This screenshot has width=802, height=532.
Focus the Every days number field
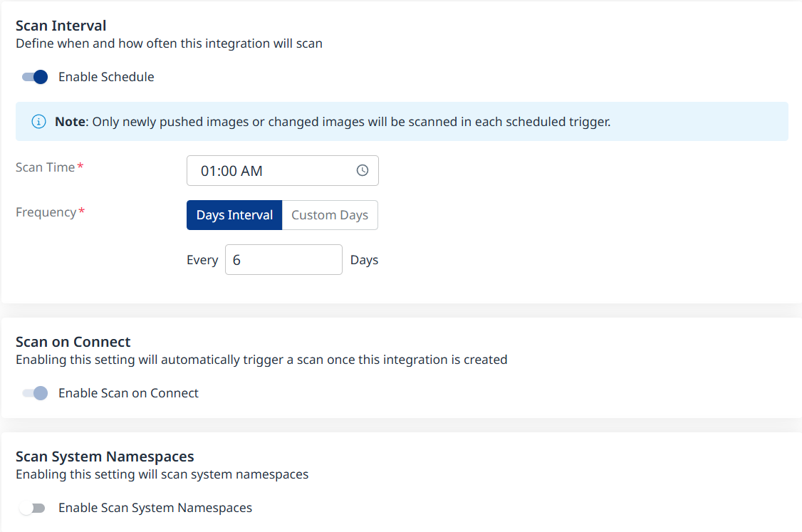[x=283, y=260]
